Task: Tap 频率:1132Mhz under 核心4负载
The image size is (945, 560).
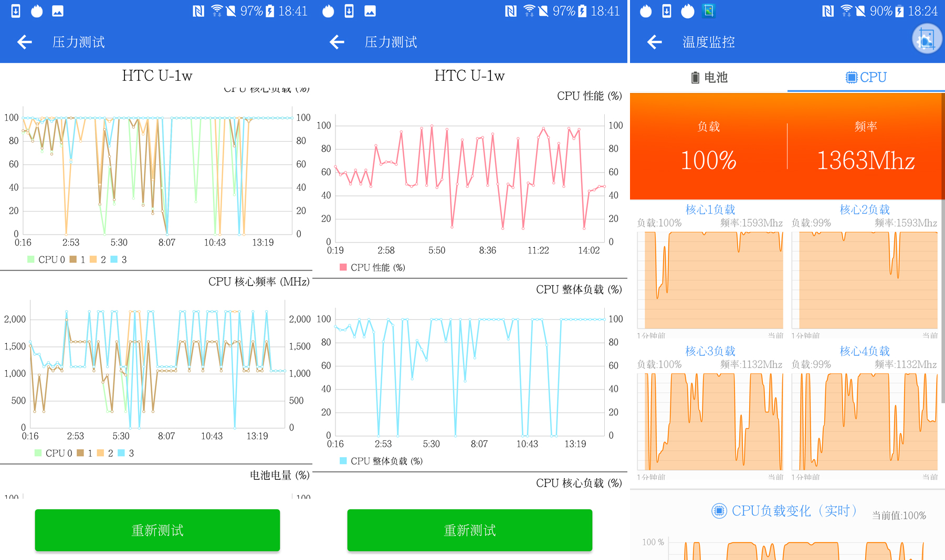Action: point(906,364)
